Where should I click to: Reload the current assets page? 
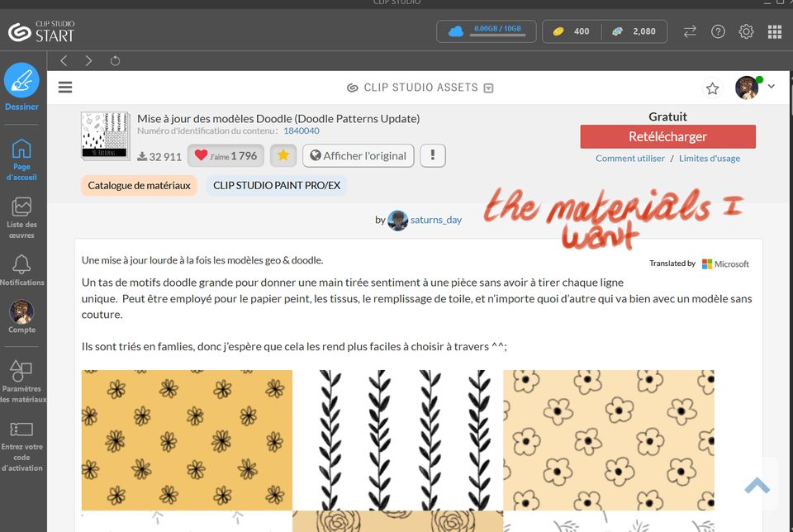(116, 60)
